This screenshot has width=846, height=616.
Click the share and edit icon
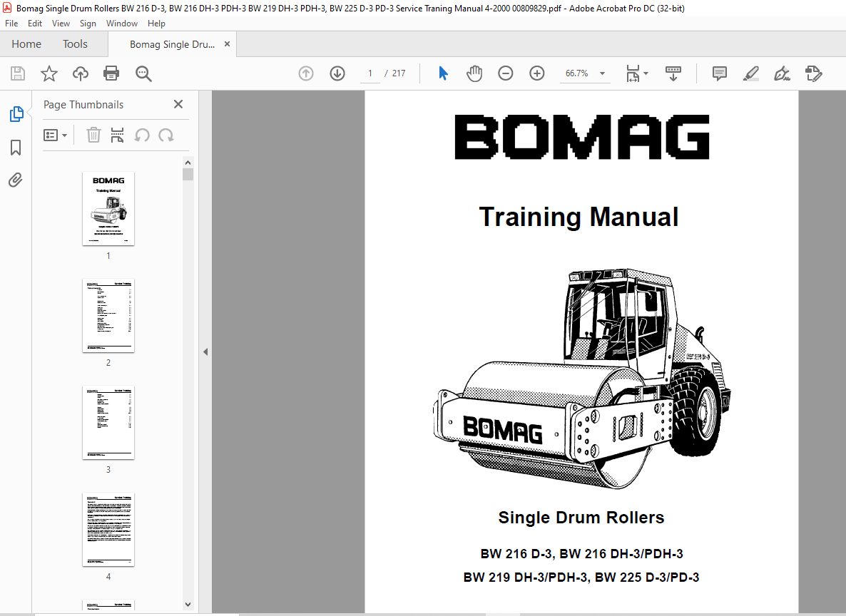tap(813, 73)
